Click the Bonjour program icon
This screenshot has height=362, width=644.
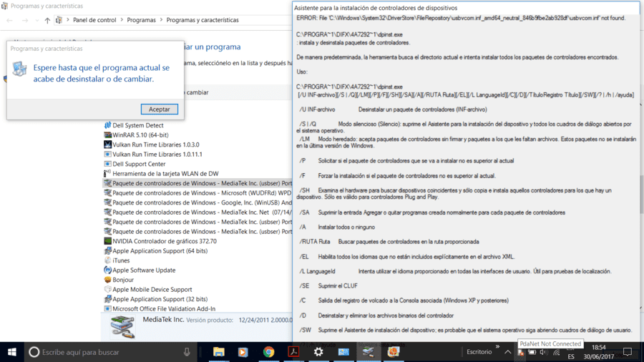tap(107, 280)
